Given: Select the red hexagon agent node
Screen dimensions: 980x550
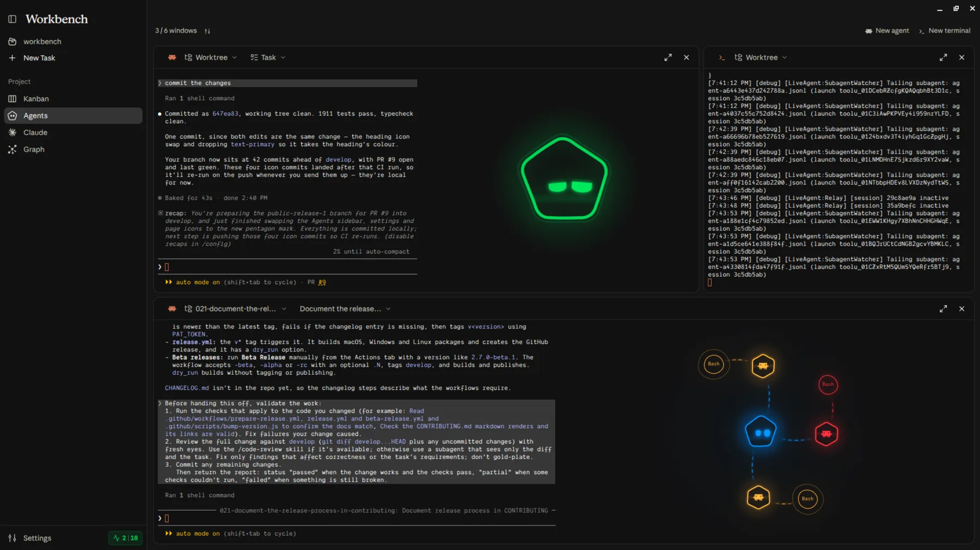Looking at the screenshot, I should tap(826, 434).
